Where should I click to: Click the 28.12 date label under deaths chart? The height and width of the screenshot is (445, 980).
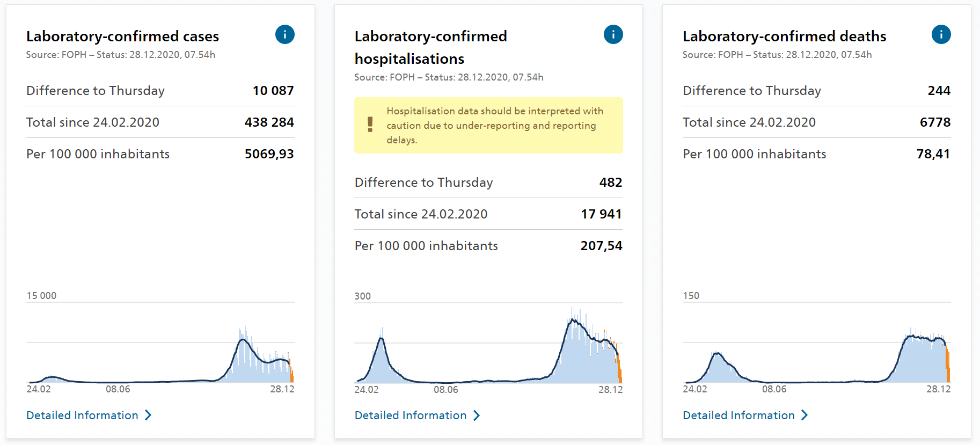click(938, 389)
